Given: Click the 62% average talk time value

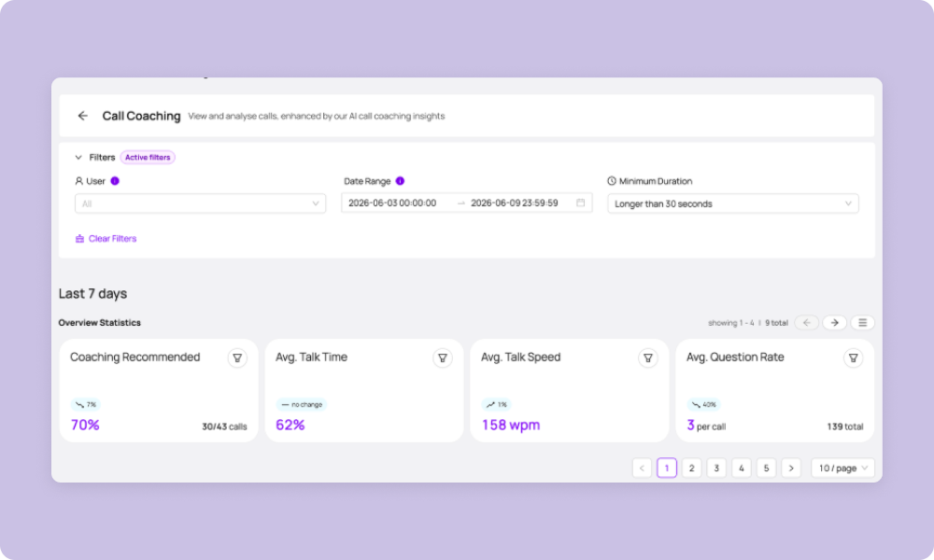Looking at the screenshot, I should point(290,425).
